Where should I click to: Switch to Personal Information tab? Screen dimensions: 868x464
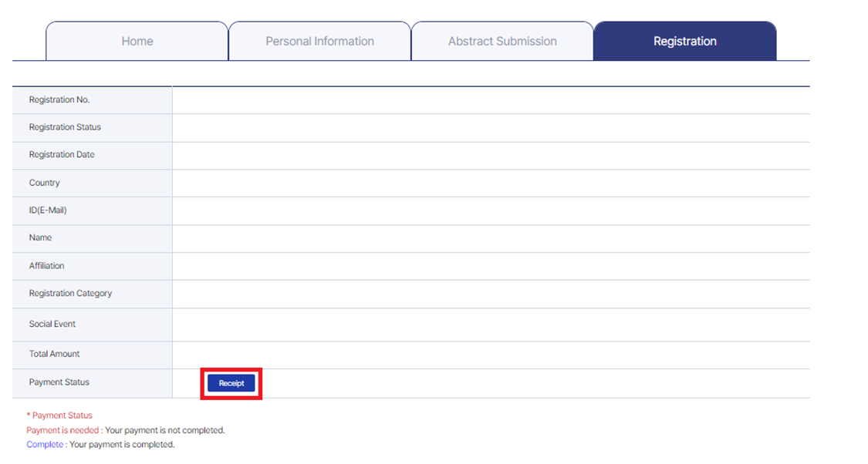[x=319, y=41]
